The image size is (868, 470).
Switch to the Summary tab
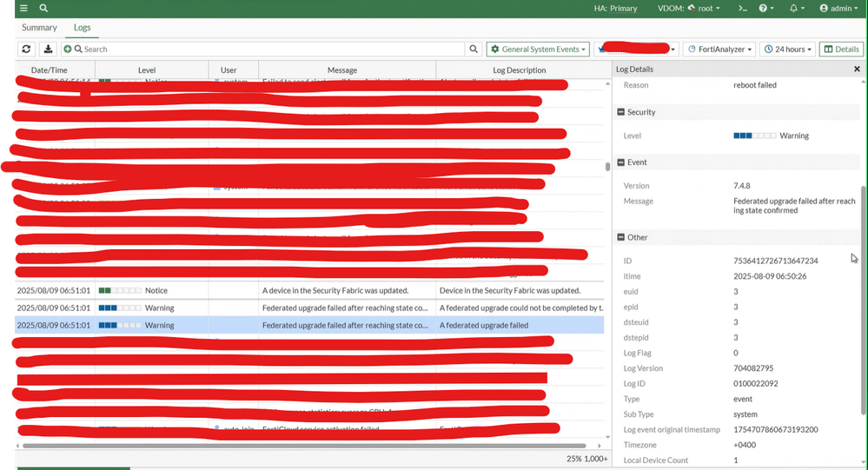point(39,27)
